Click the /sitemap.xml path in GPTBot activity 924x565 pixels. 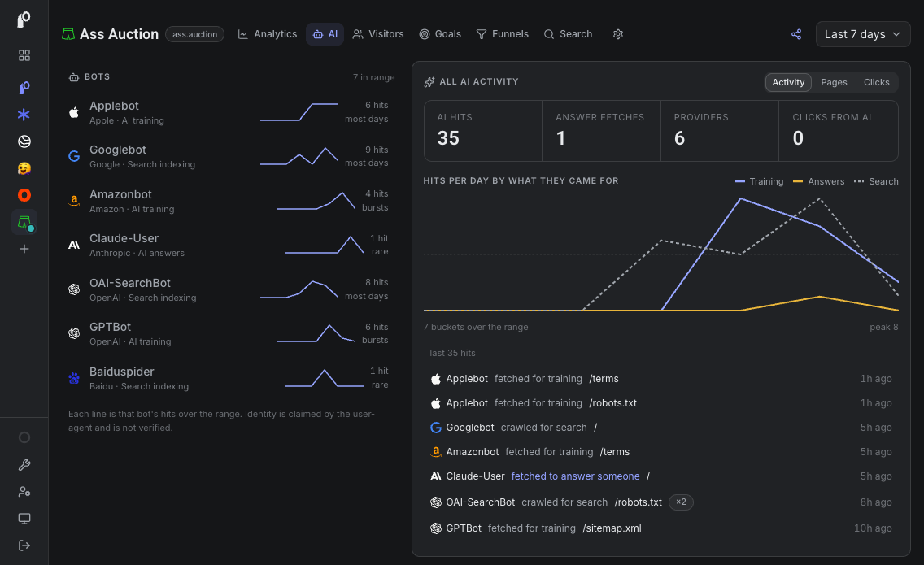[x=612, y=528]
